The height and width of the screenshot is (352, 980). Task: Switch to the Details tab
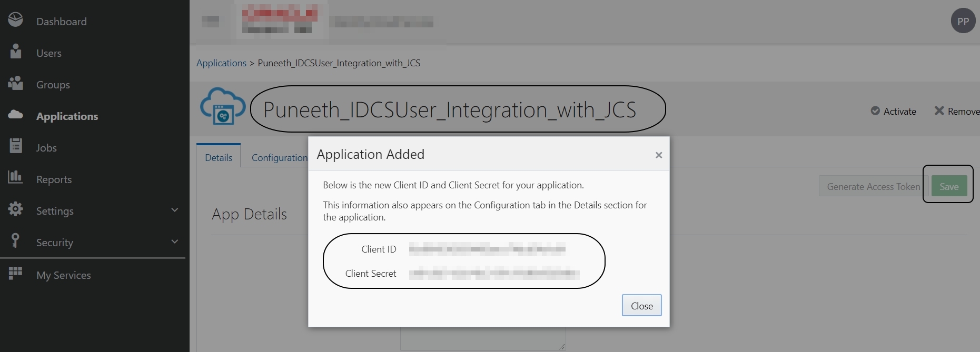point(219,157)
